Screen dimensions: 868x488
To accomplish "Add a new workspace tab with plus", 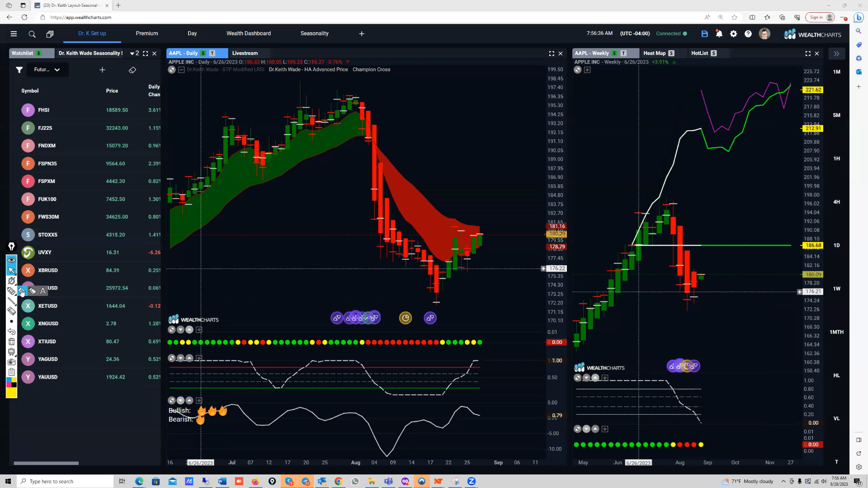I will click(362, 33).
